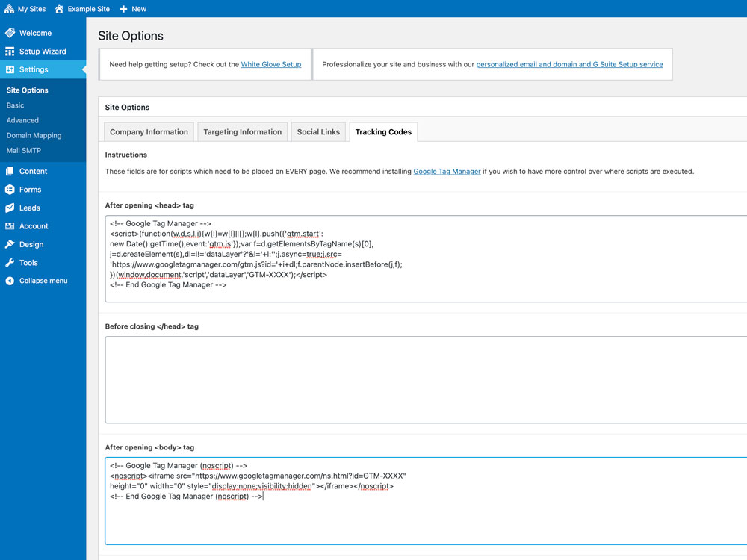This screenshot has width=747, height=560.
Task: Click the 'After opening <body> tag' label
Action: point(149,447)
